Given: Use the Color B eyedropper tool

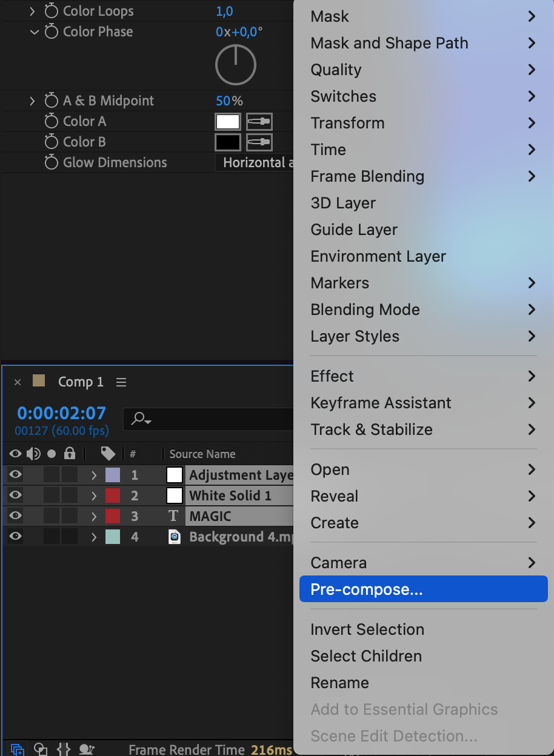Looking at the screenshot, I should click(259, 142).
